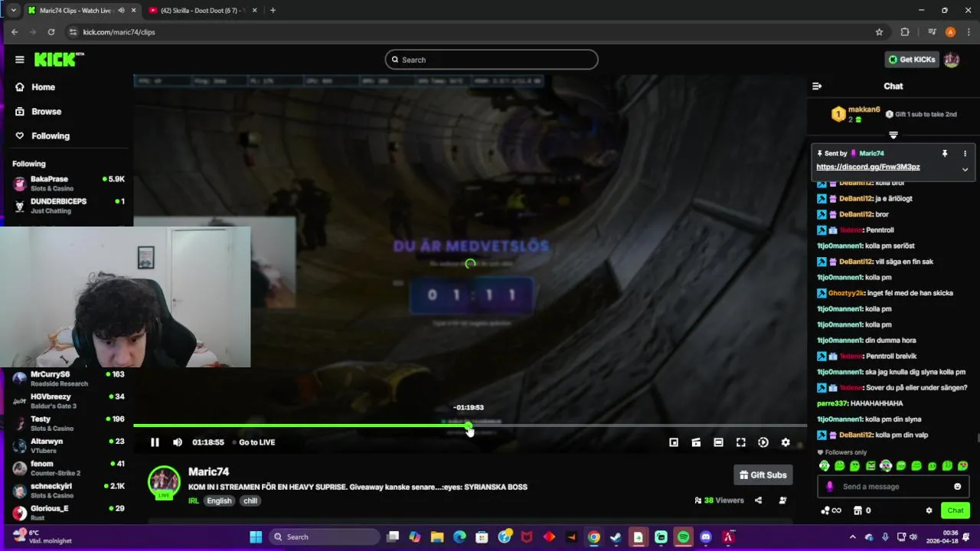Click the Get KICKs button
The image size is (980, 551).
(911, 60)
